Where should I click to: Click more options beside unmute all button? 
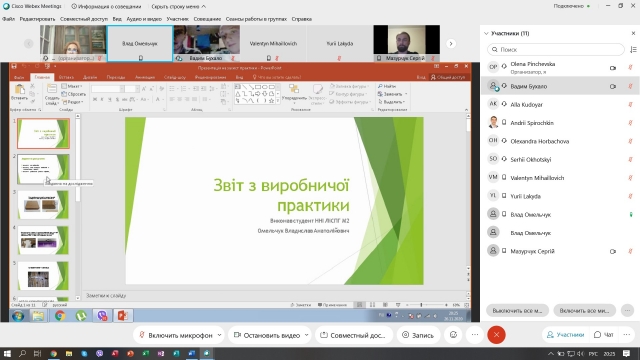627,311
